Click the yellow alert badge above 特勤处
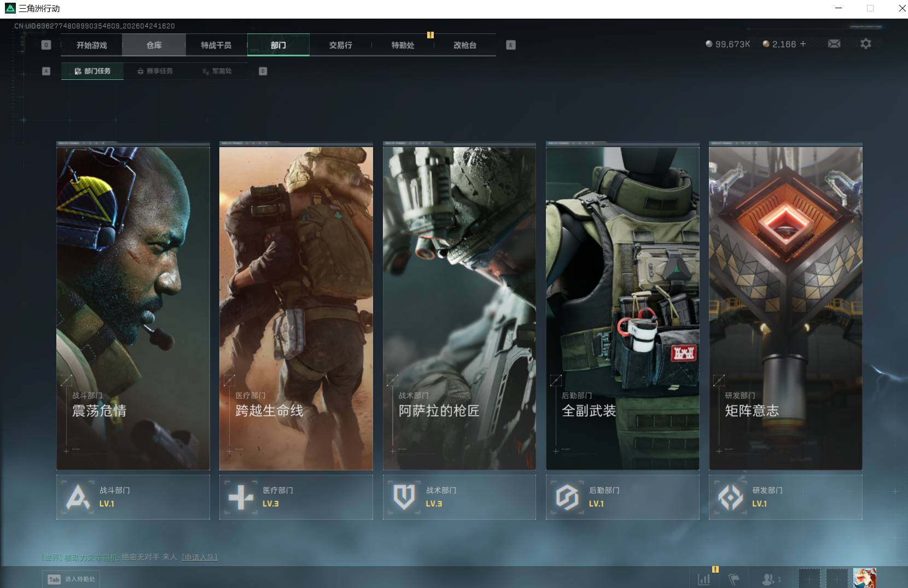Image resolution: width=908 pixels, height=588 pixels. [430, 35]
